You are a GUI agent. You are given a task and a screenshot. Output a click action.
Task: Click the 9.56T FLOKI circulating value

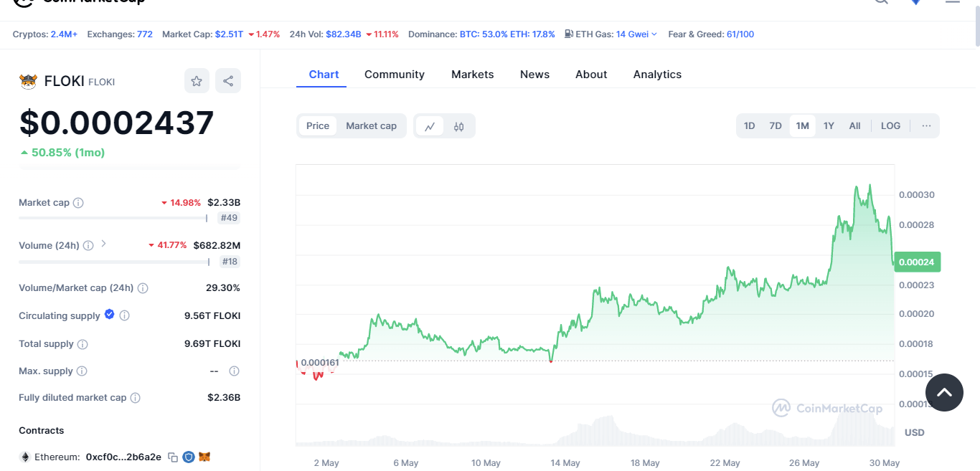click(x=212, y=316)
